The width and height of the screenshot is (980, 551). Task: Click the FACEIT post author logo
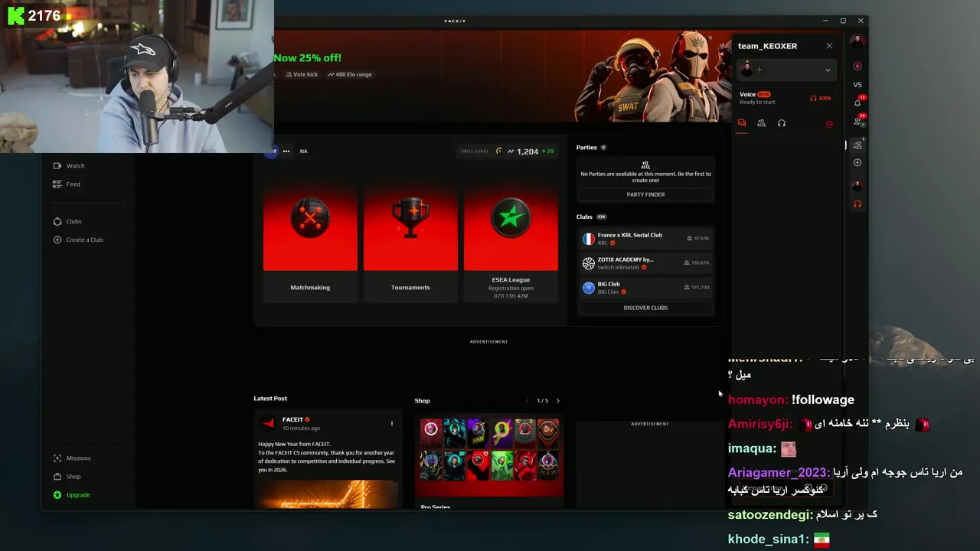click(x=268, y=423)
